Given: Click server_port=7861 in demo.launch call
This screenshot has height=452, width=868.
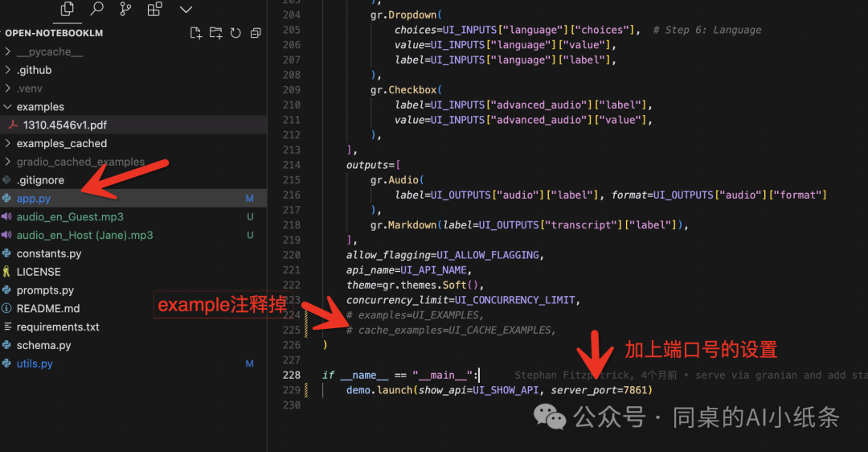Looking at the screenshot, I should point(599,390).
